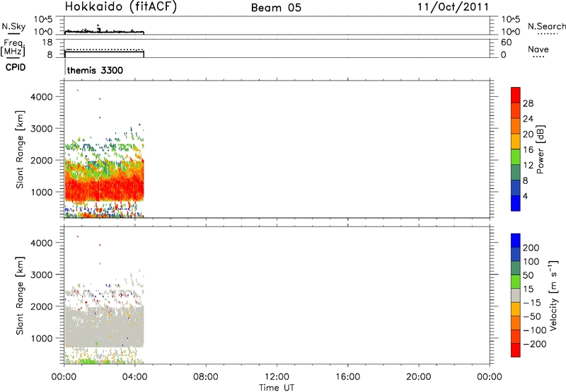Click the 20:00 time axis label

[419, 377]
